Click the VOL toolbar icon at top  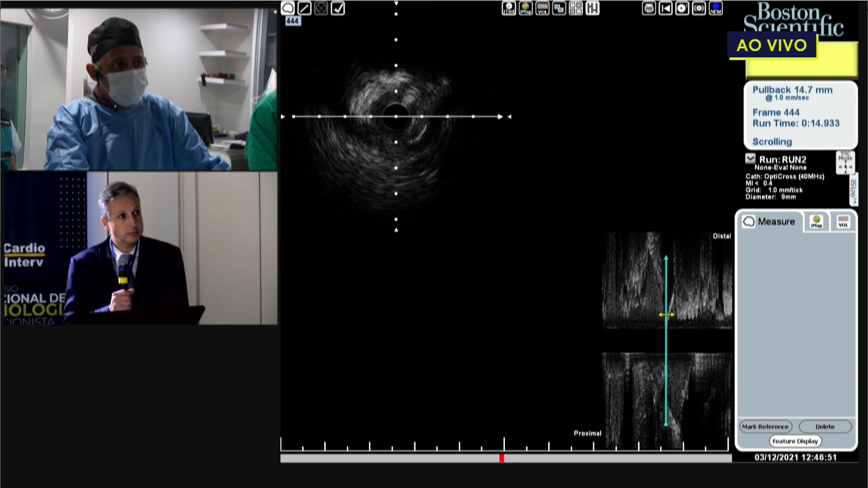(542, 8)
